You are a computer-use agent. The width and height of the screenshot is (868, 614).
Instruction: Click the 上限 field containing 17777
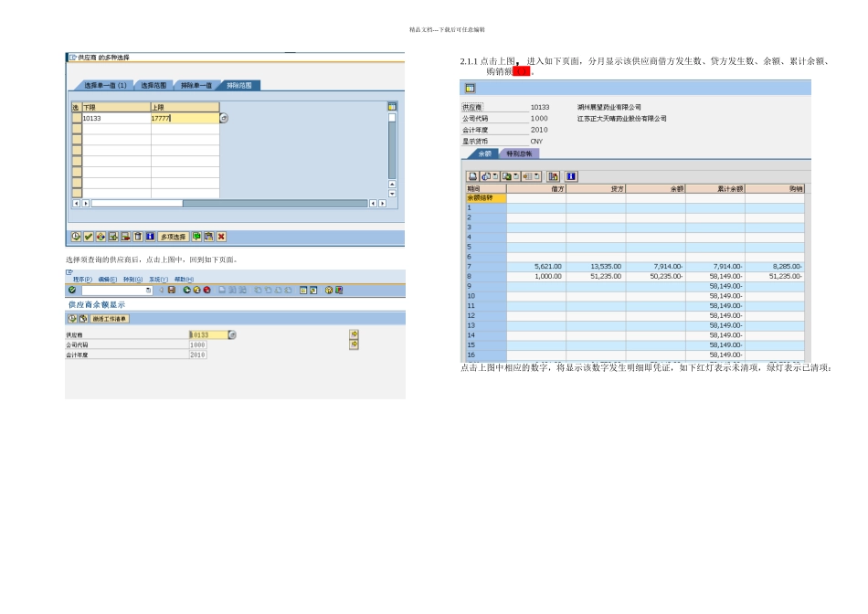point(185,118)
